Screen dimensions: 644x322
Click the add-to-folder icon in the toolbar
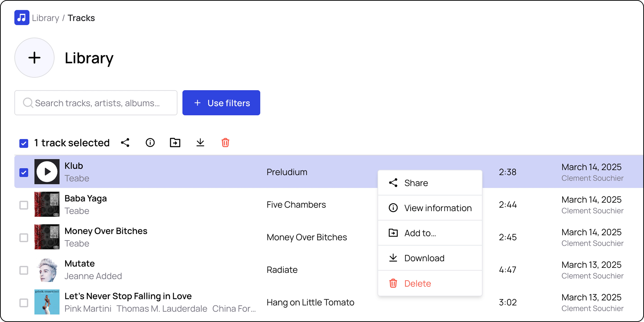coord(175,143)
